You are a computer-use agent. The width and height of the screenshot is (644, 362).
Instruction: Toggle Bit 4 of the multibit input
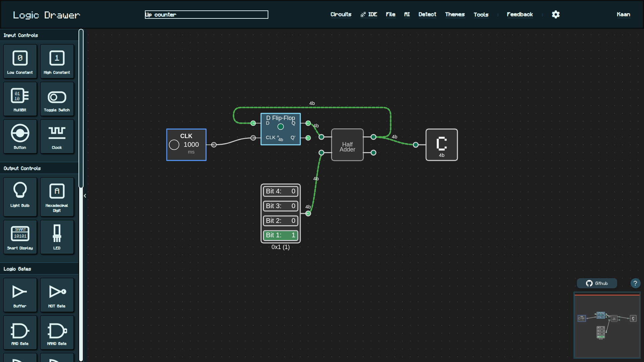[x=280, y=191]
